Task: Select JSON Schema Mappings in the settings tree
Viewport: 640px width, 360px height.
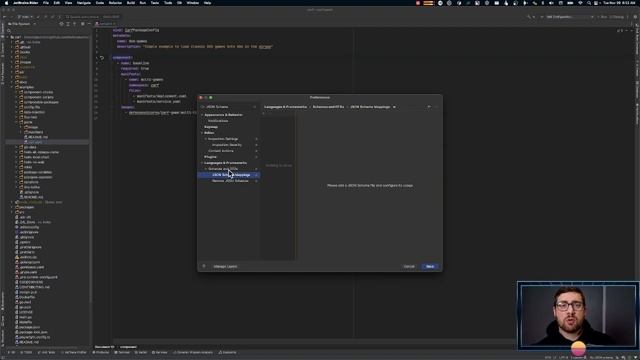Action: click(229, 175)
